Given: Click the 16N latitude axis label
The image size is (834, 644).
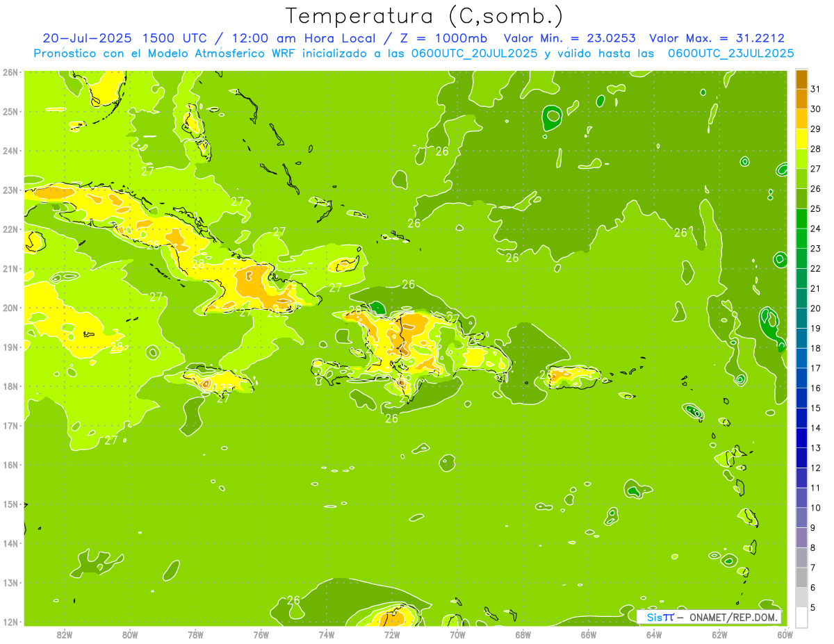Looking at the screenshot, I should tap(10, 465).
